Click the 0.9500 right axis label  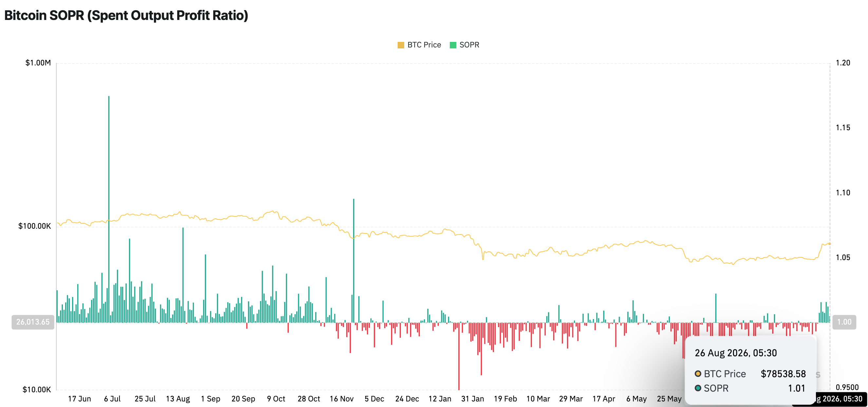[847, 387]
